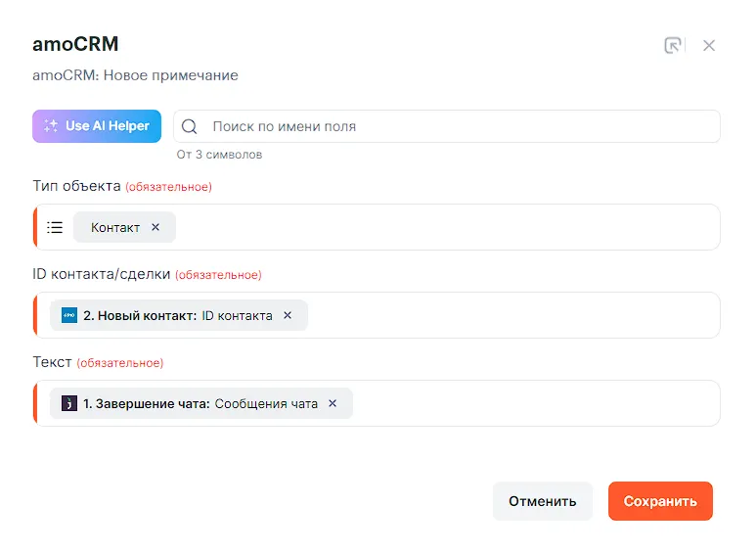This screenshot has width=756, height=552.
Task: Save settings with the Сохранить button
Action: 660,501
